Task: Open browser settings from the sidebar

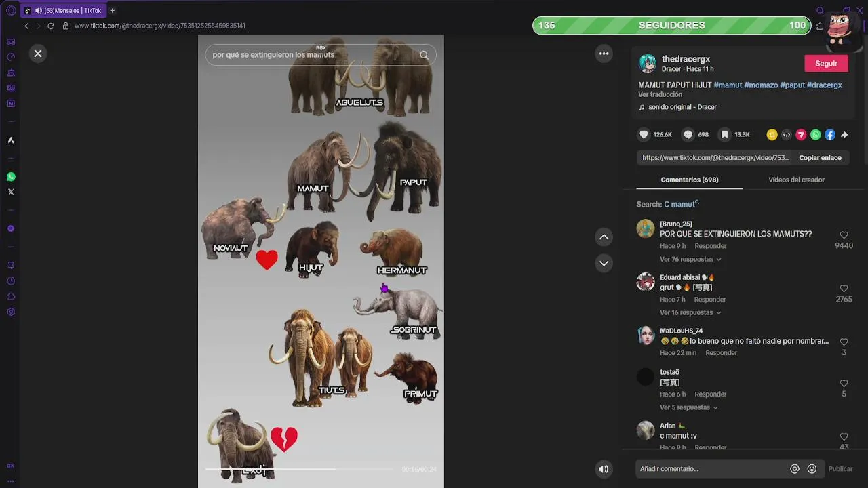Action: (11, 312)
